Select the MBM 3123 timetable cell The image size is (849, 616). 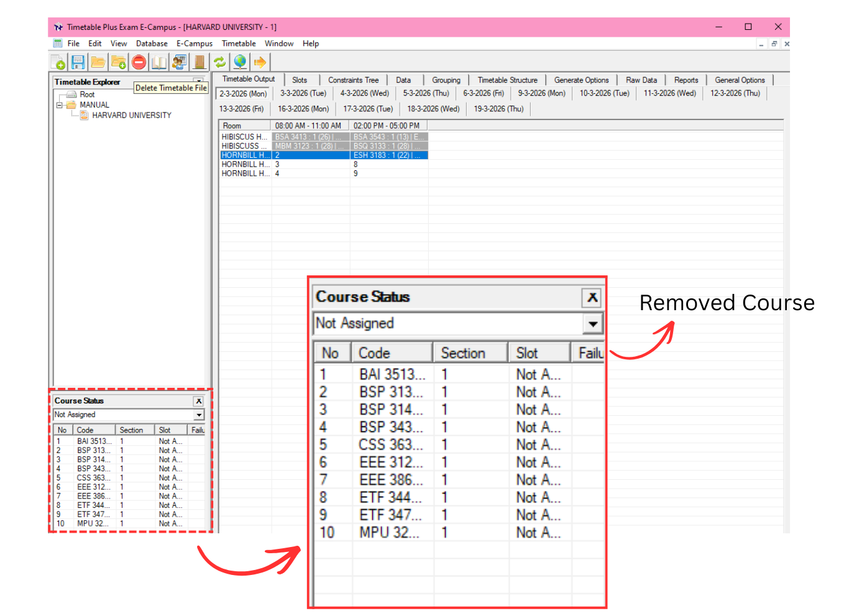point(311,146)
